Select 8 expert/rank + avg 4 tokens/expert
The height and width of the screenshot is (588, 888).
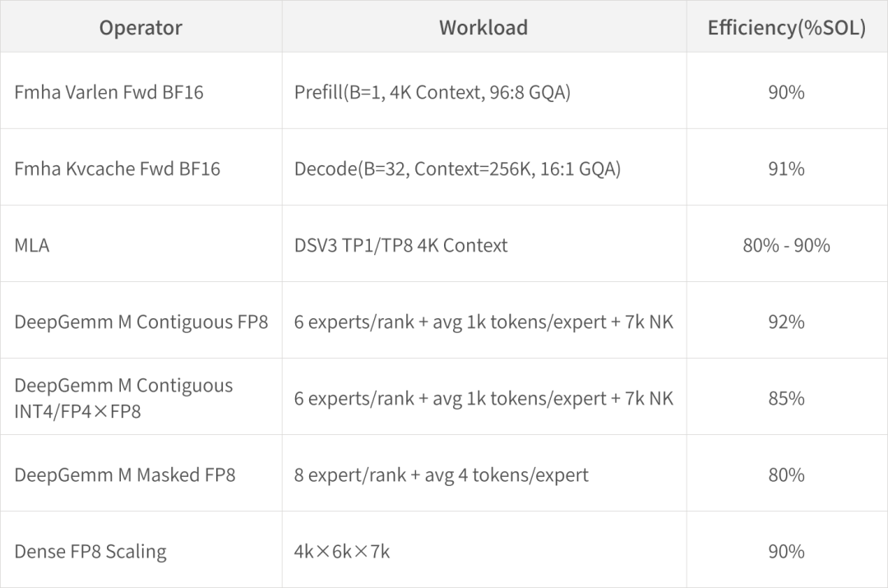[x=442, y=475]
